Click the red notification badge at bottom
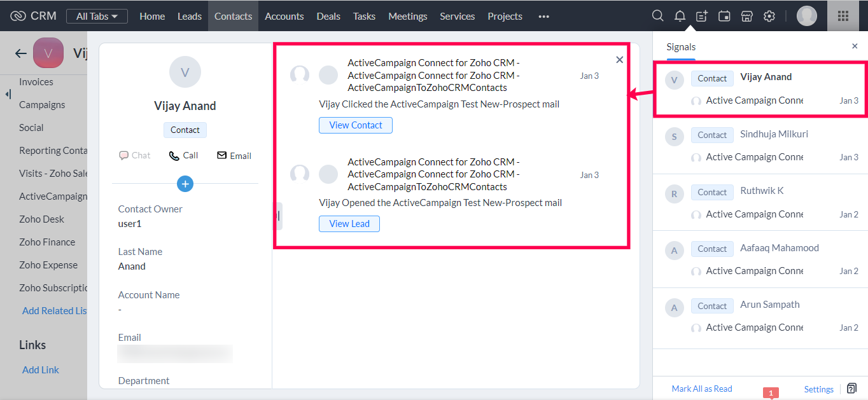 coord(771,394)
